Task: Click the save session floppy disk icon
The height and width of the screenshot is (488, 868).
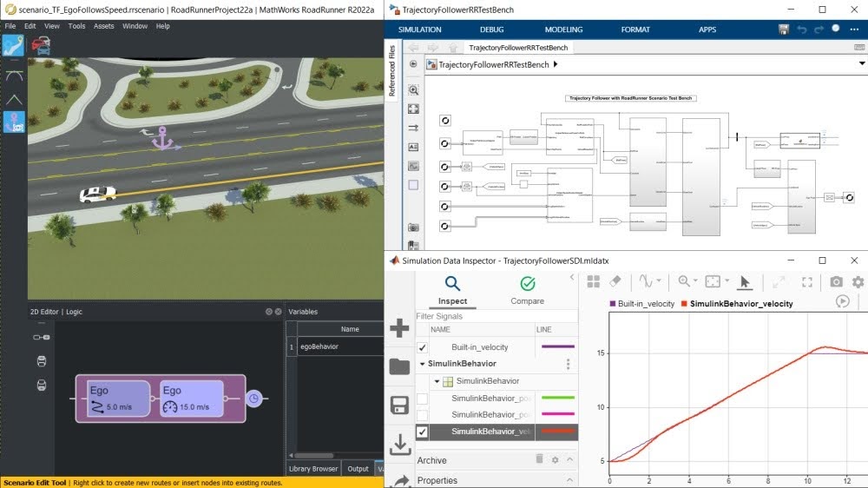Action: click(x=399, y=405)
